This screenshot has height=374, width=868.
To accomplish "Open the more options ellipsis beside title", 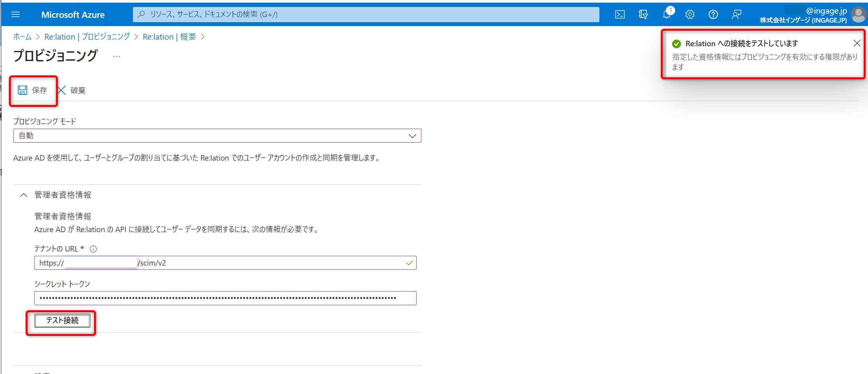I will pos(117,56).
